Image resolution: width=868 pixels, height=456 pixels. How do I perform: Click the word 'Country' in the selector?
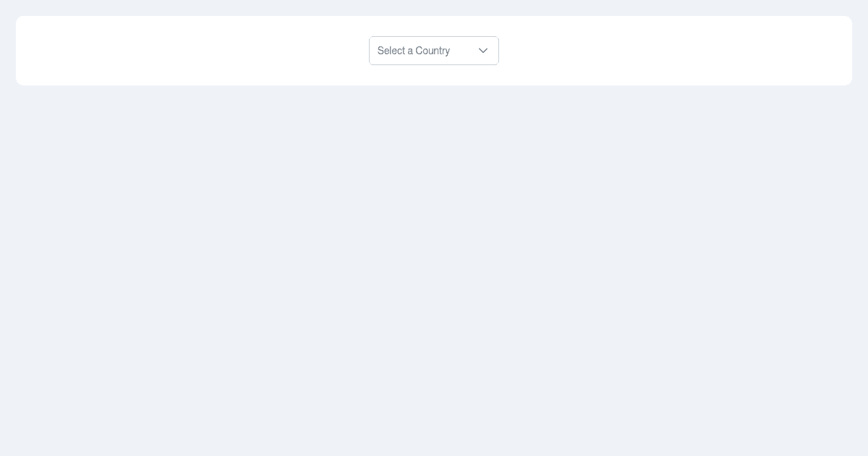(x=433, y=51)
